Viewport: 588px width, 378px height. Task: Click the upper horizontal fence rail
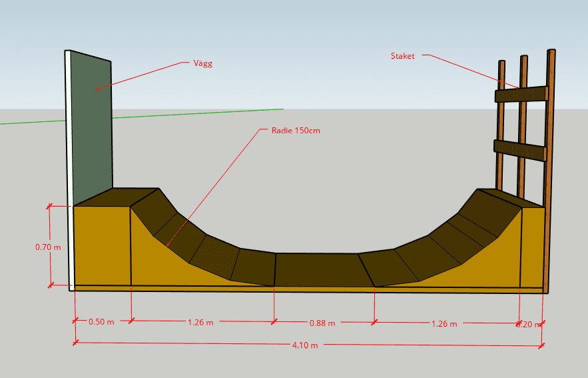[521, 95]
